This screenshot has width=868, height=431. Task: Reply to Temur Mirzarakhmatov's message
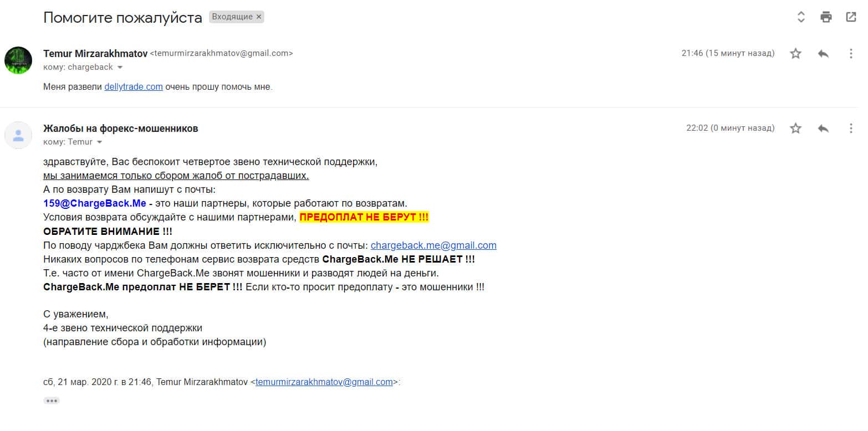[823, 54]
